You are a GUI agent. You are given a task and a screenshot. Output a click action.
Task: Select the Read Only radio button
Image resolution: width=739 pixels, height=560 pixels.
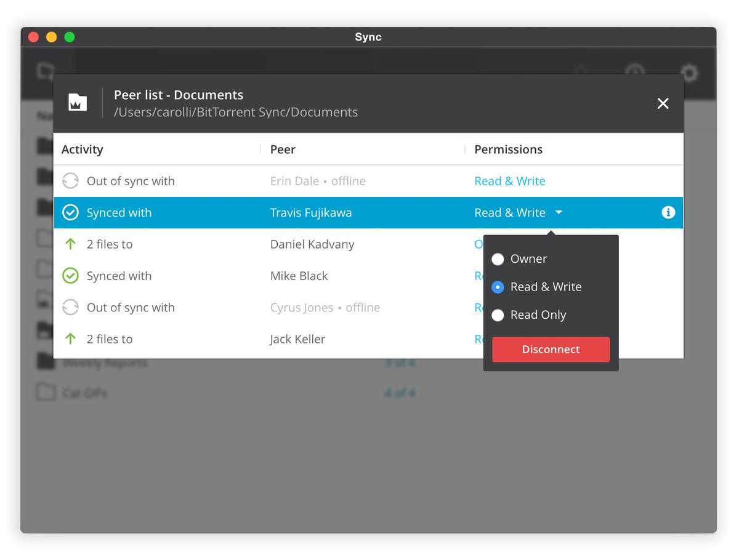click(498, 315)
